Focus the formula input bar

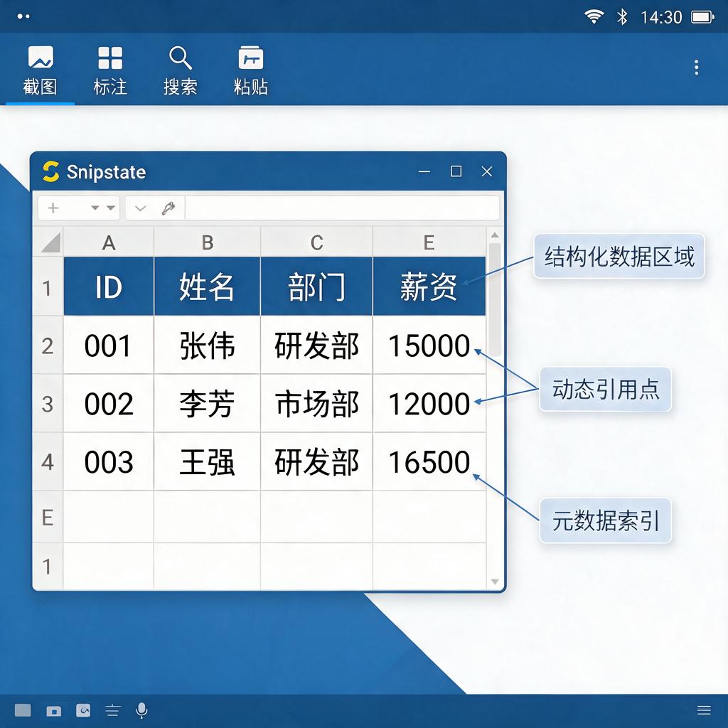tap(342, 208)
